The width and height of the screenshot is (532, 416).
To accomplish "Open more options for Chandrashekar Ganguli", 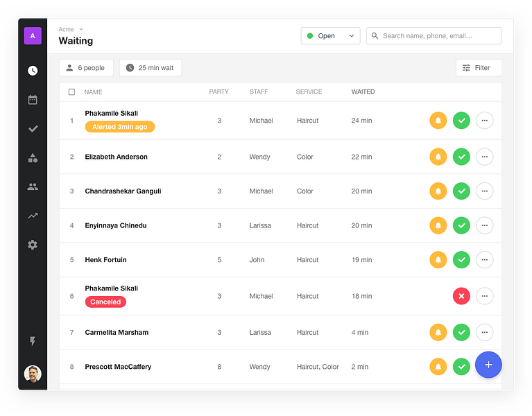I will coord(484,191).
